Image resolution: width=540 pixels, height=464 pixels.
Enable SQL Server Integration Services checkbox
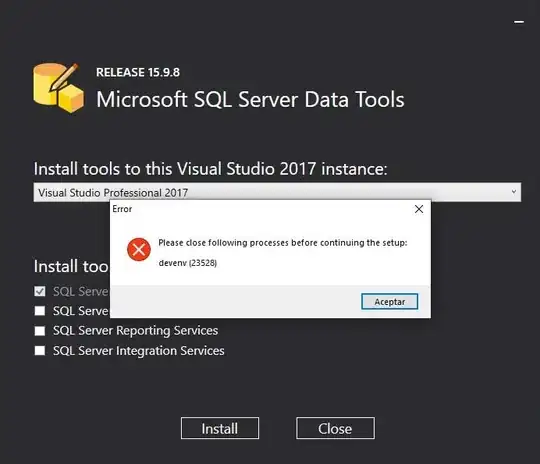point(40,351)
